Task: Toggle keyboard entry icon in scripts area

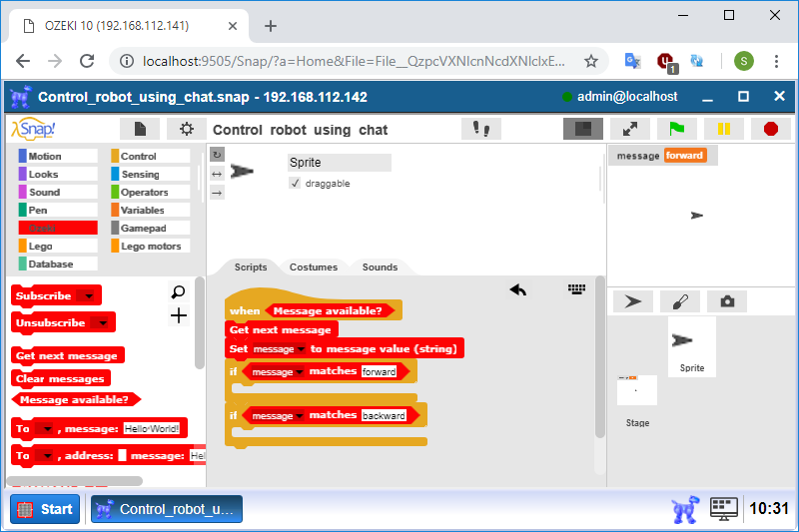Action: click(577, 289)
